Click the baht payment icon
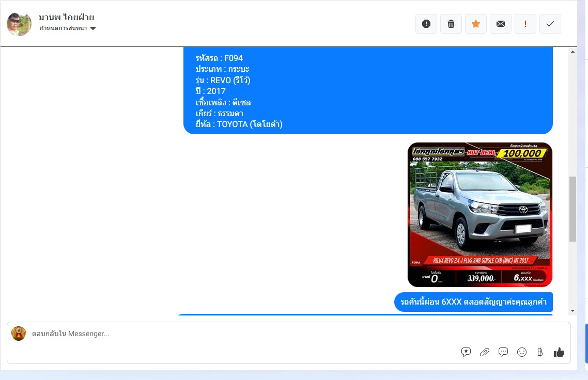Screen dimensions: 588x380 pyautogui.click(x=539, y=352)
